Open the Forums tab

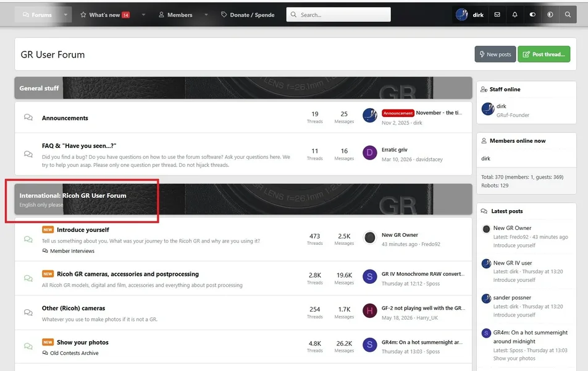(x=37, y=15)
